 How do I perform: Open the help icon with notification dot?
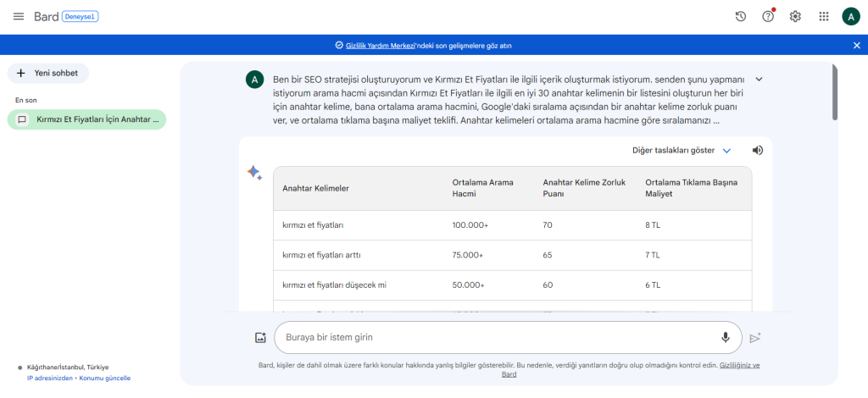coord(768,16)
